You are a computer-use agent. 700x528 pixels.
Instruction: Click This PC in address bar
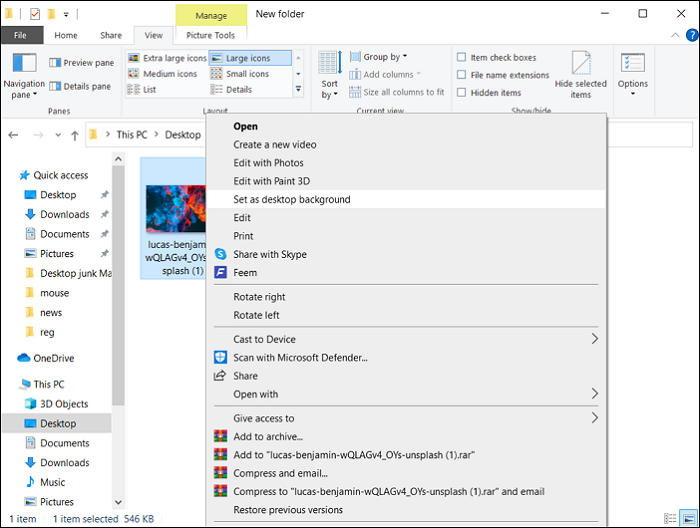[132, 135]
